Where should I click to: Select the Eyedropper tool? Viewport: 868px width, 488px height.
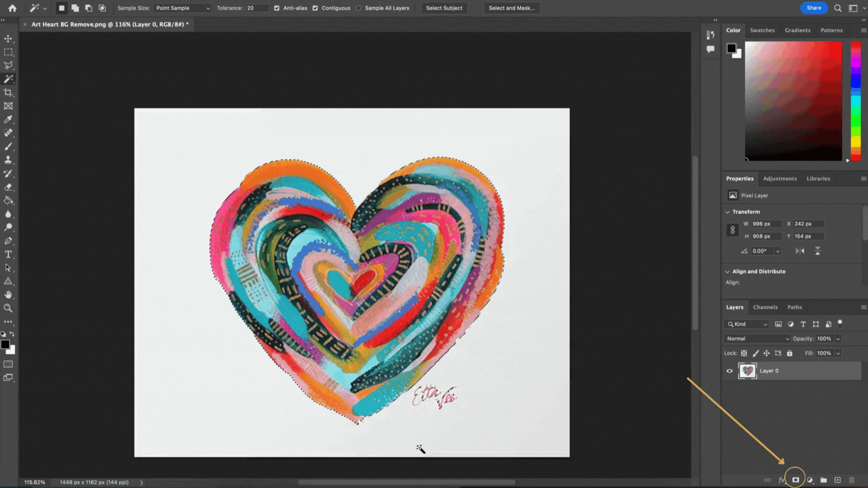coord(8,119)
